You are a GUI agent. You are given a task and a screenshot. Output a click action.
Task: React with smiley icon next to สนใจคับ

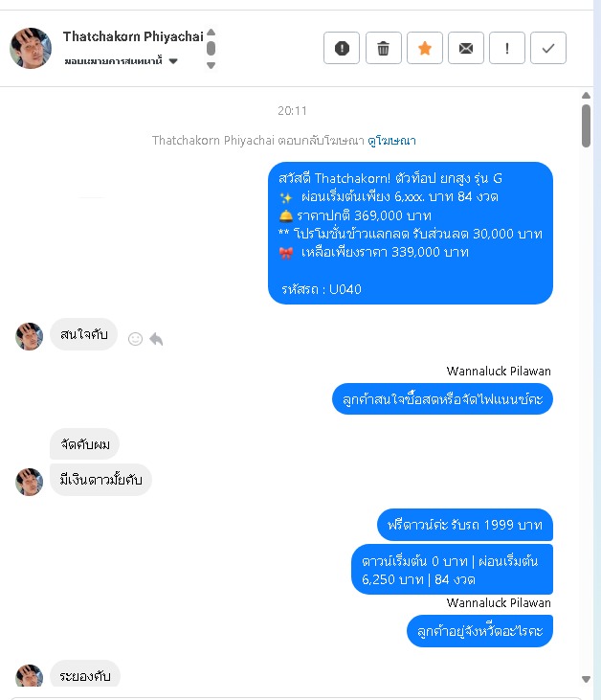pyautogui.click(x=135, y=339)
